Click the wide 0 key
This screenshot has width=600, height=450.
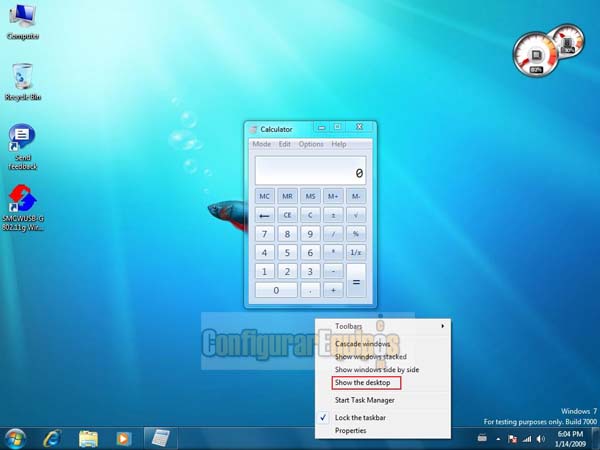tap(276, 290)
